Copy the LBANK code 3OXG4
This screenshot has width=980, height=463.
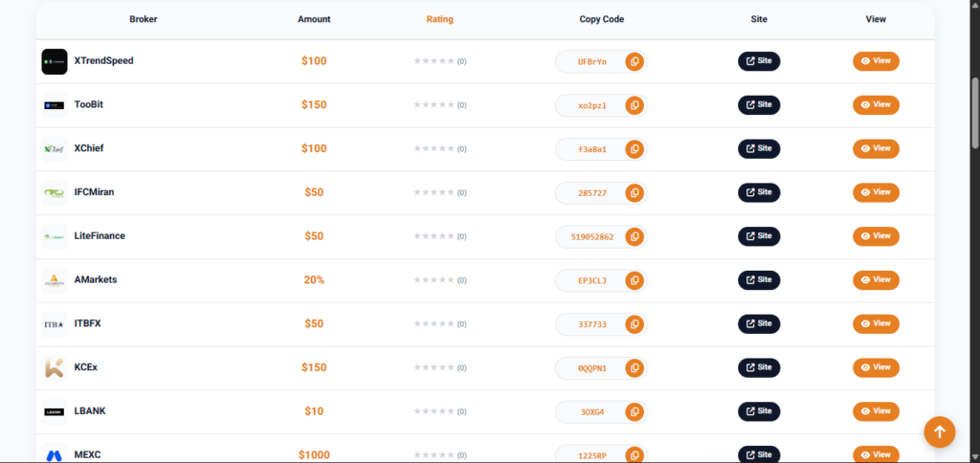pos(635,411)
